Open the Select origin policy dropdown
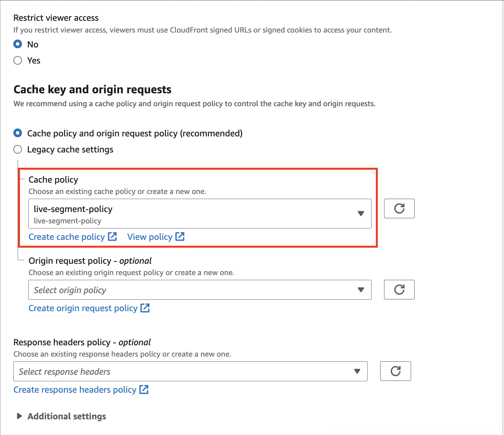The image size is (504, 435). (199, 290)
